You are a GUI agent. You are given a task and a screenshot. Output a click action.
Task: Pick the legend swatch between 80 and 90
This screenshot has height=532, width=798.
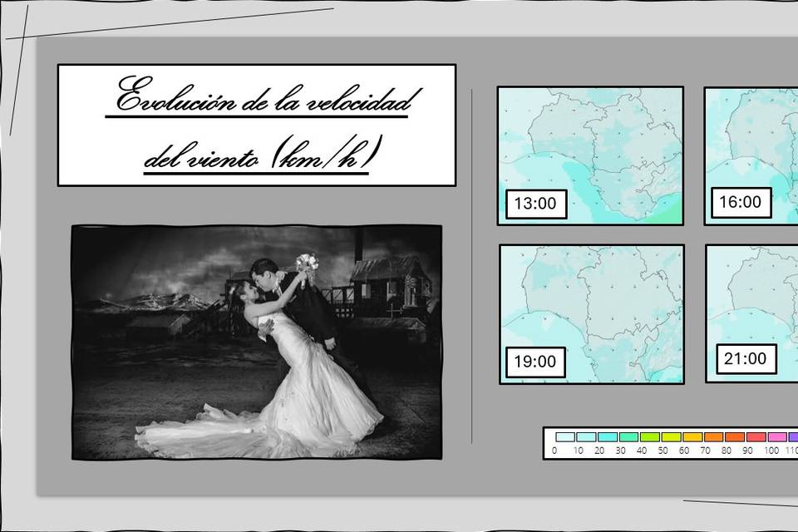click(x=735, y=436)
